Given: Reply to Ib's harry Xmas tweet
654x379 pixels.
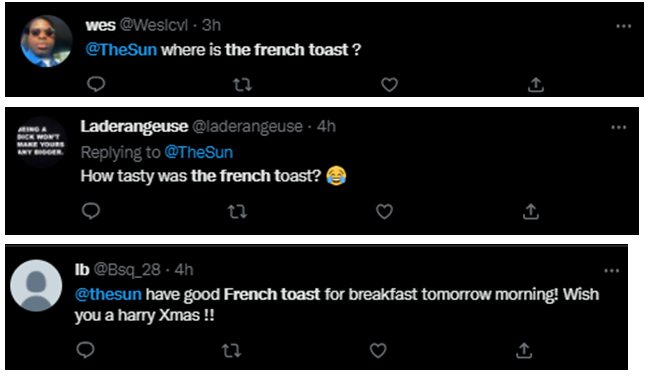Looking at the screenshot, I should pos(86,350).
